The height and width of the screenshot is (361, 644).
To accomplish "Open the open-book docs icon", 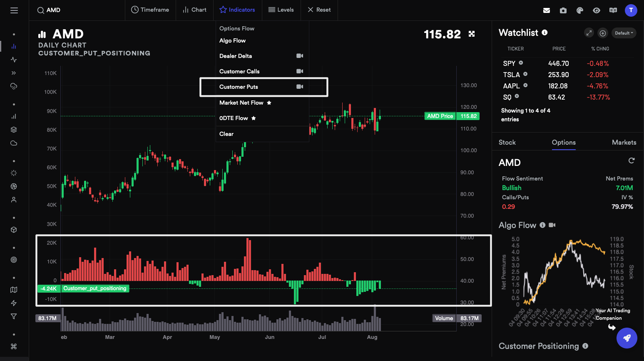I will point(613,10).
